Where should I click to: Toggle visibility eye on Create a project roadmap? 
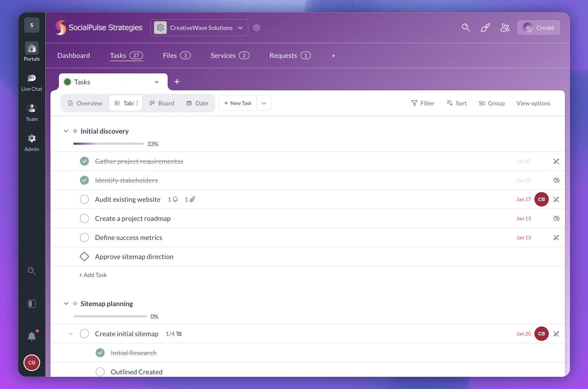(x=556, y=218)
